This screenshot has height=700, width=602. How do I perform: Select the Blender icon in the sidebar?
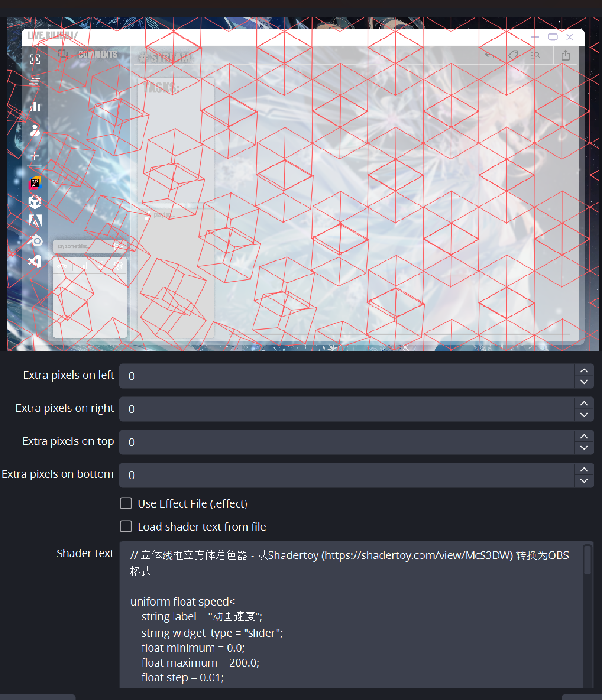click(35, 240)
